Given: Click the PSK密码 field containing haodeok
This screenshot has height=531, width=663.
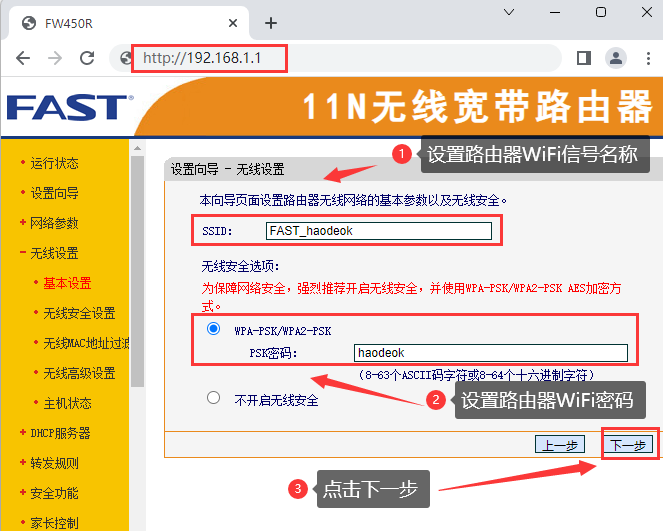Looking at the screenshot, I should pyautogui.click(x=490, y=353).
